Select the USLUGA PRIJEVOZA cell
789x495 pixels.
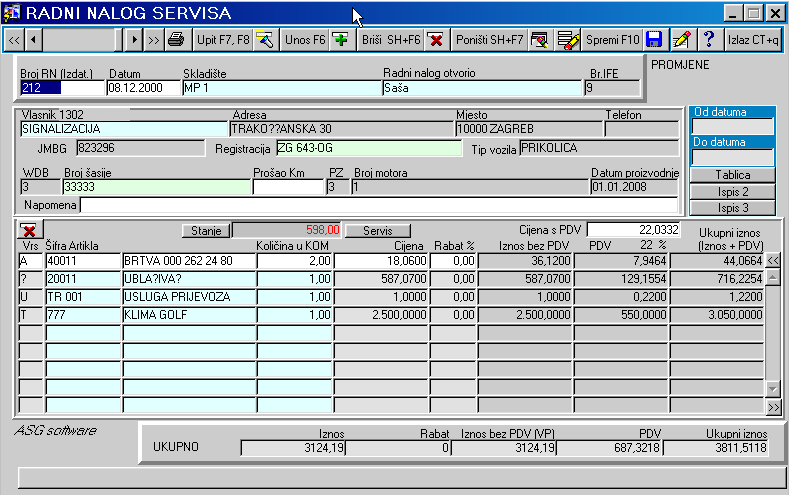click(x=189, y=297)
